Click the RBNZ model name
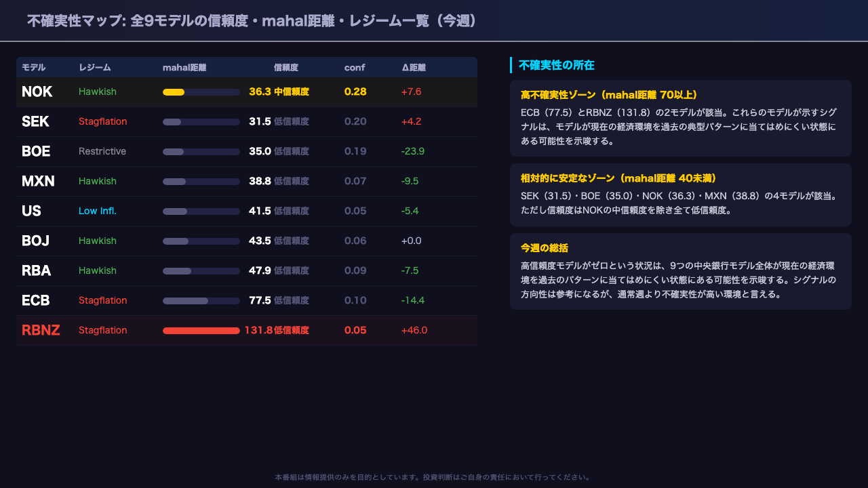Screen dimensions: 868x488 [41, 330]
